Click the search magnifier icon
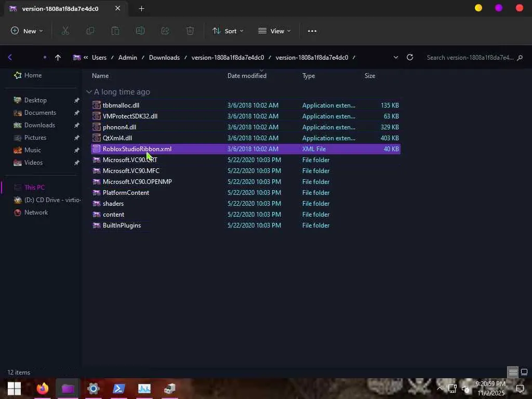 pos(520,58)
